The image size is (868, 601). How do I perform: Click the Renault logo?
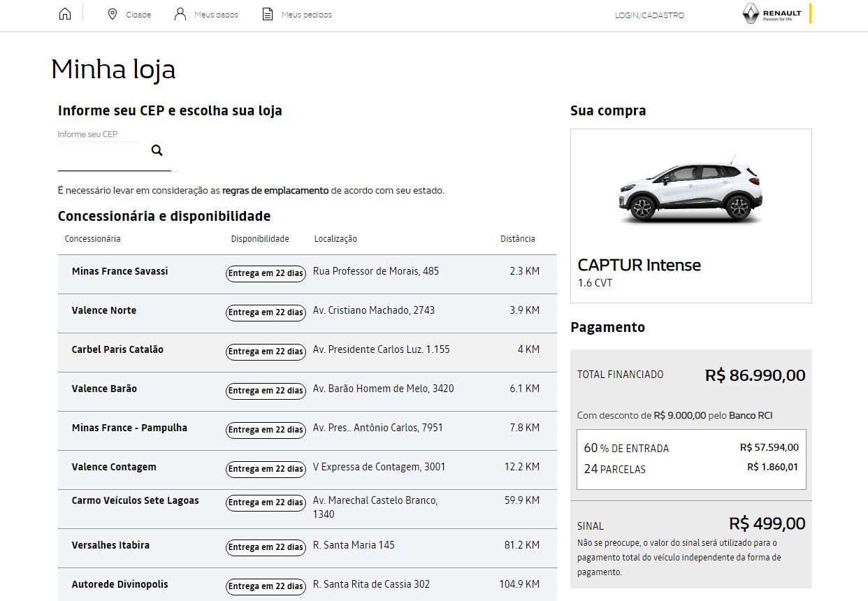(x=777, y=14)
